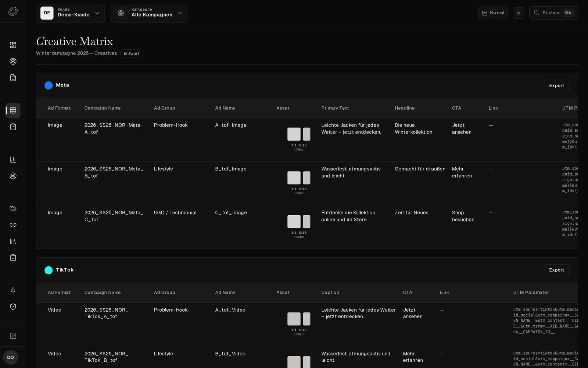Select ad name 'C_tof_Image'

point(231,213)
